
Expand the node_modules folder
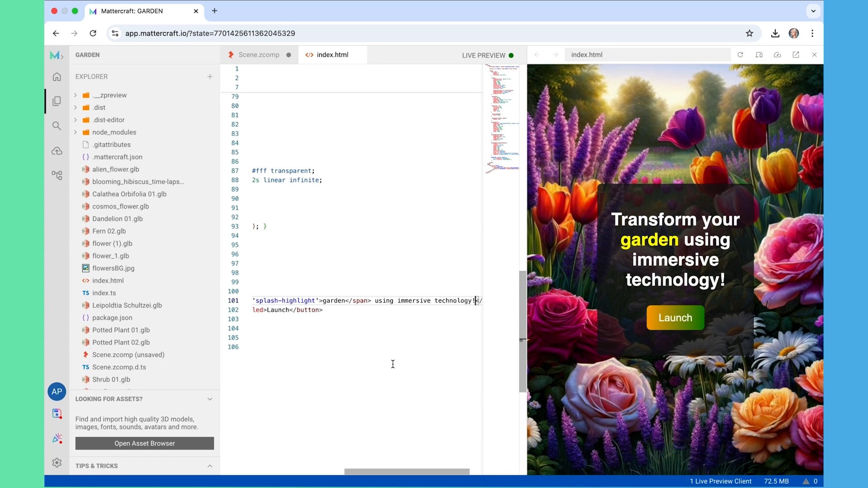[75, 132]
